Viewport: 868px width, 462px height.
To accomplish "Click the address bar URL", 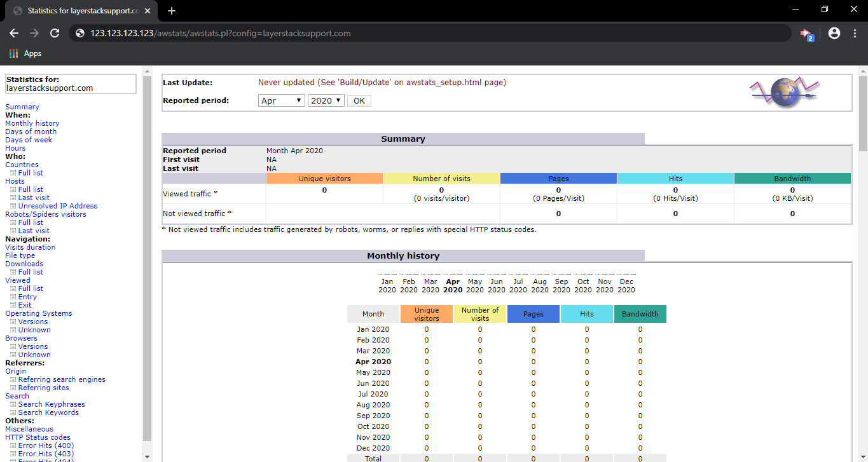I will 220,33.
